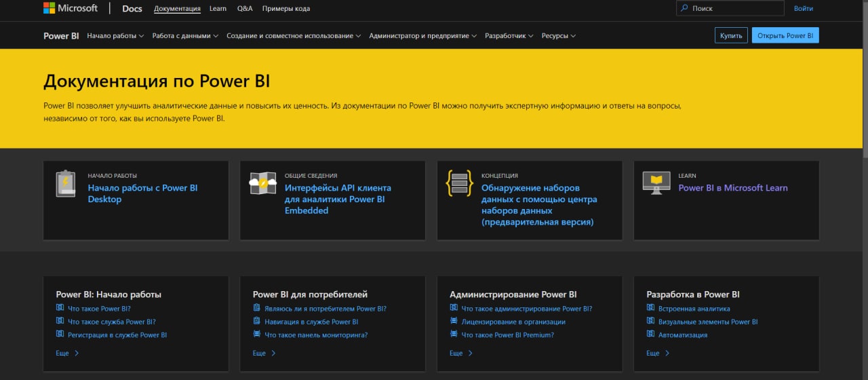Click the Открыть Power BI button
This screenshot has height=380, width=868.
785,35
